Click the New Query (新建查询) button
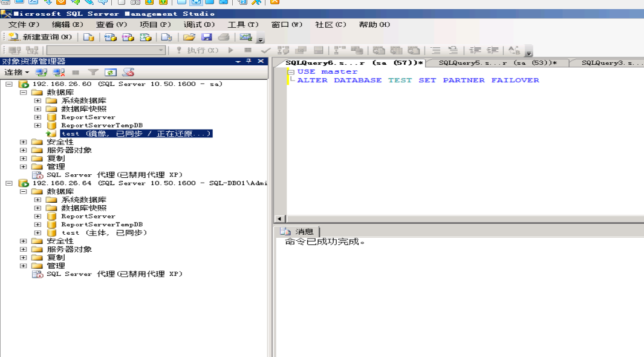The width and height of the screenshot is (644, 357). point(41,37)
